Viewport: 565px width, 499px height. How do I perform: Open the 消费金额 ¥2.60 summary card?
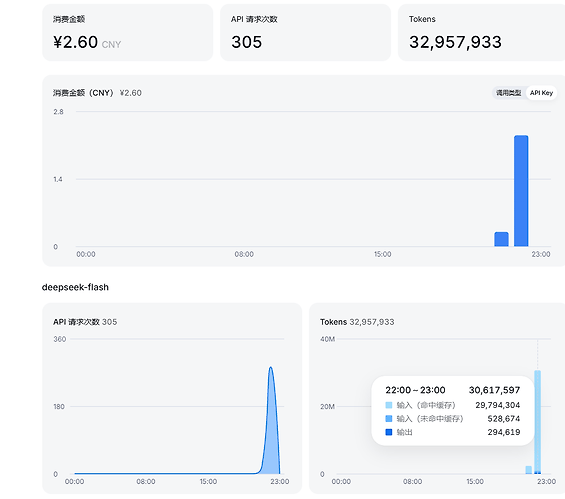tap(128, 33)
